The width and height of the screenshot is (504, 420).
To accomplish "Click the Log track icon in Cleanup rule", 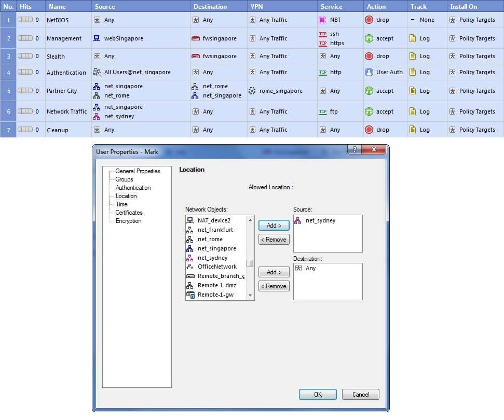I will pyautogui.click(x=413, y=130).
